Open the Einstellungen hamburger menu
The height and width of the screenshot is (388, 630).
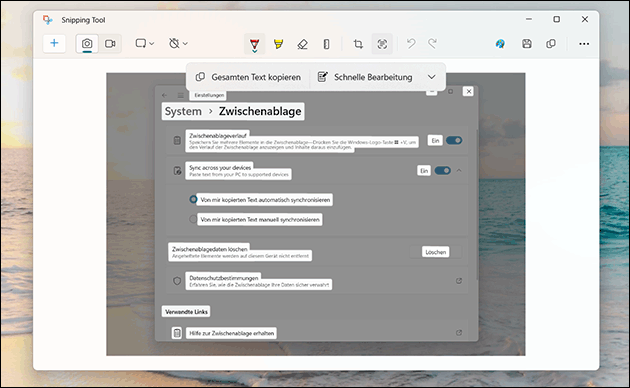180,95
